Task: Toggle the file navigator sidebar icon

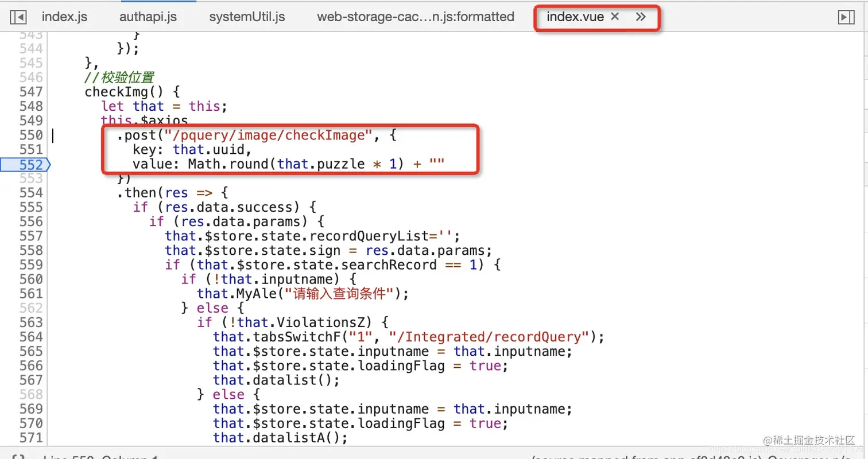Action: pyautogui.click(x=18, y=17)
